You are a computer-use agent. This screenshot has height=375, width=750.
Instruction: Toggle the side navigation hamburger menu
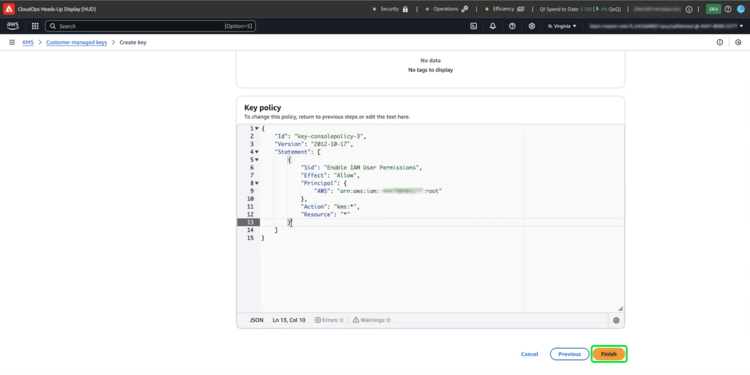[12, 43]
